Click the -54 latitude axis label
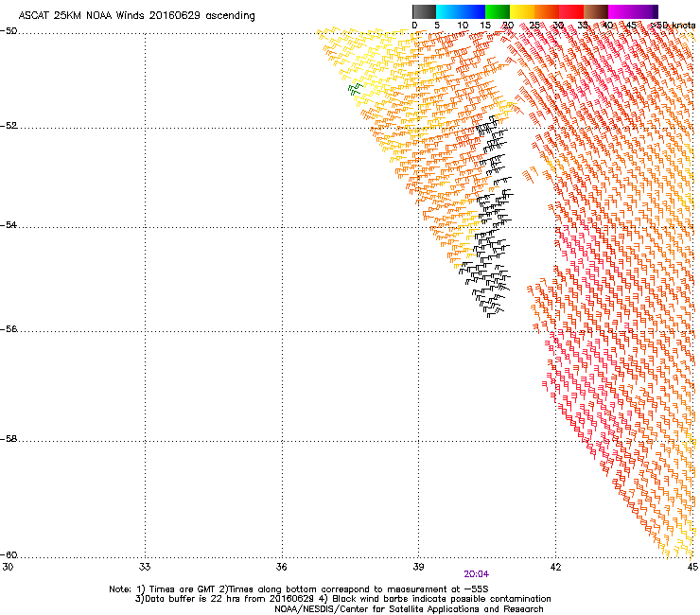 (9, 225)
